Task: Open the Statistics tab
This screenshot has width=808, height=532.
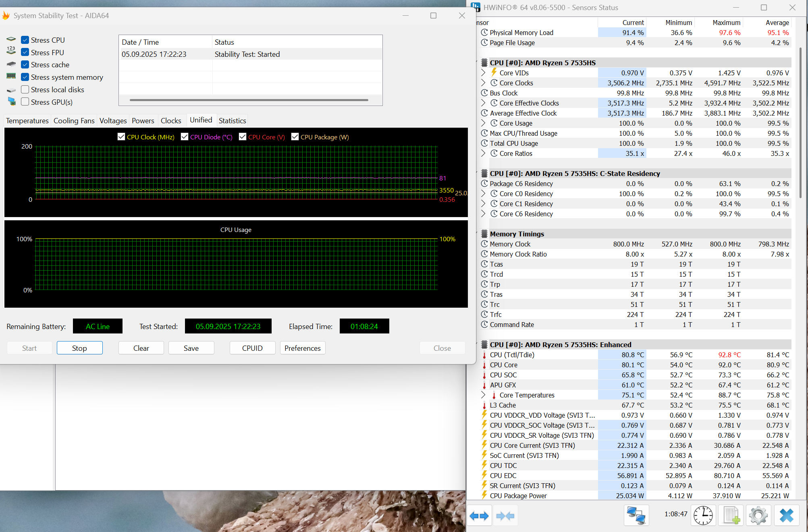Action: [232, 121]
